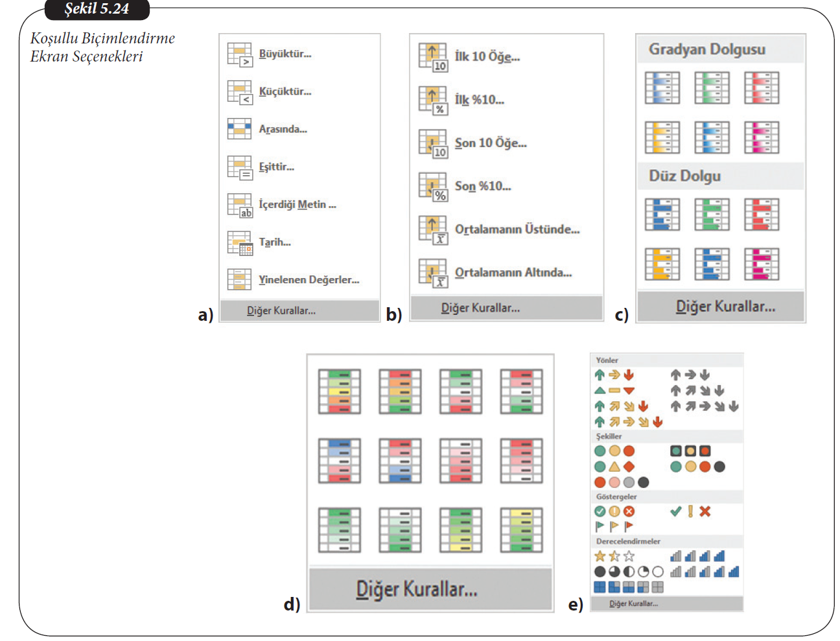Apply the blue gradient data bar

(x=662, y=88)
